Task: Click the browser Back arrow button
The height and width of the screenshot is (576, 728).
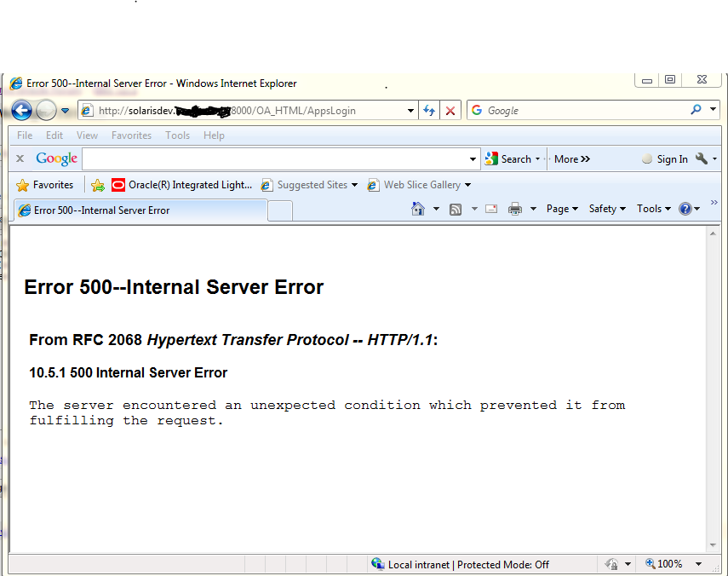Action: [x=21, y=111]
